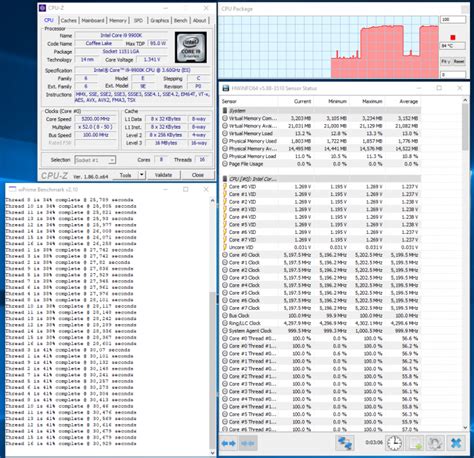Click the icon beside Bus Clock row
474x458 pixels.
coord(225,316)
